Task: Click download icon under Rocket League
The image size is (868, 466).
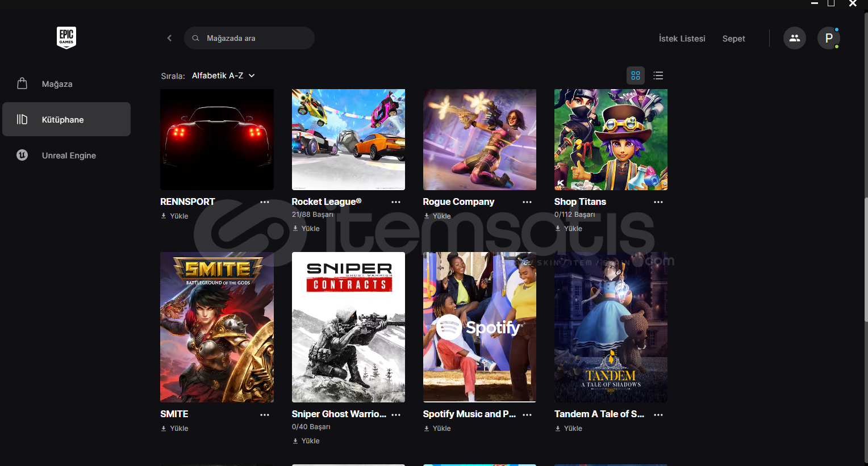Action: click(295, 228)
